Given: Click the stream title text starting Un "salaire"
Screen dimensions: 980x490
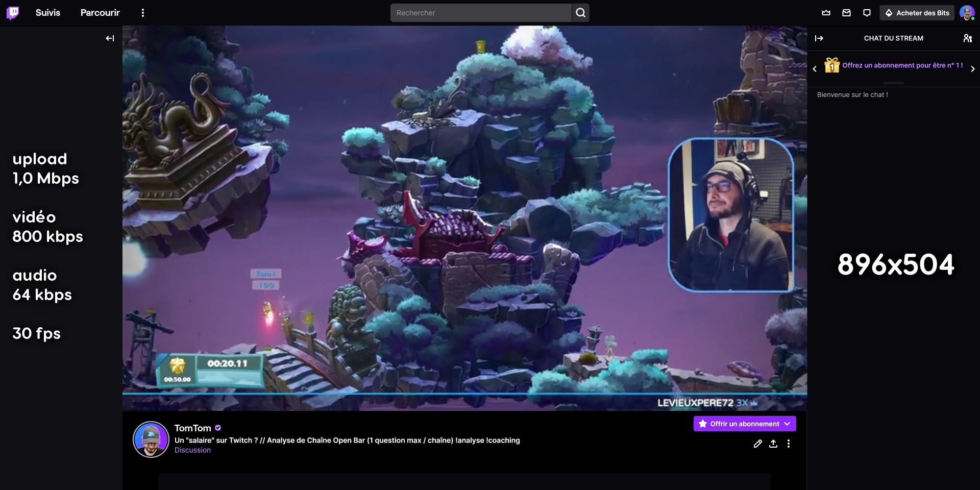Looking at the screenshot, I should [x=347, y=440].
